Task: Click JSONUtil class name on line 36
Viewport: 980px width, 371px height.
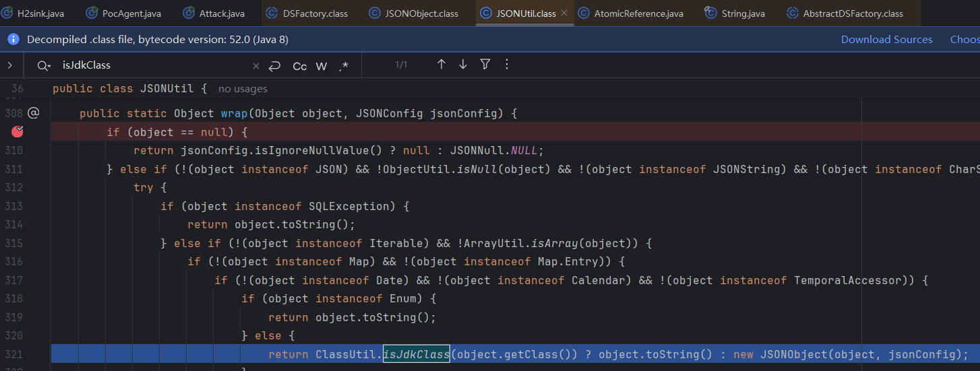Action: point(166,88)
